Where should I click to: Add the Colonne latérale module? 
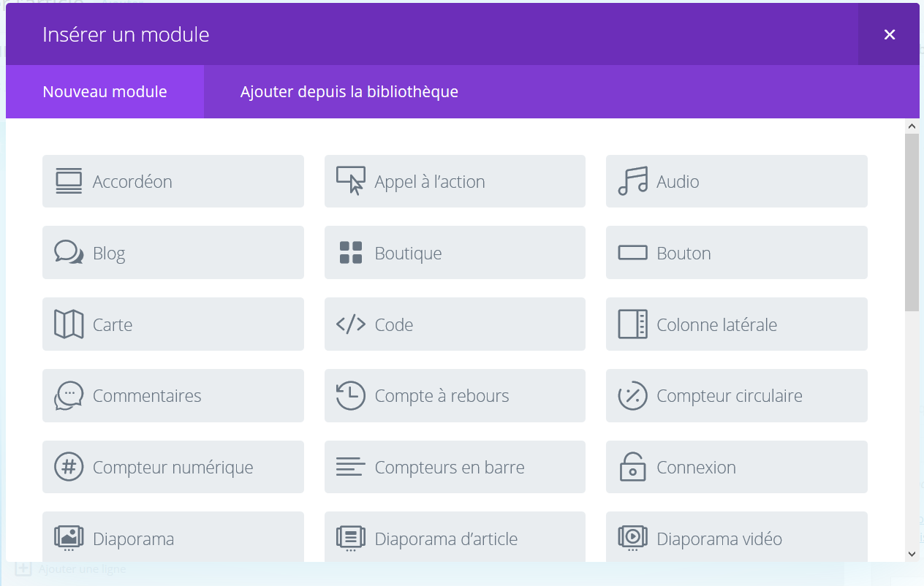point(736,324)
